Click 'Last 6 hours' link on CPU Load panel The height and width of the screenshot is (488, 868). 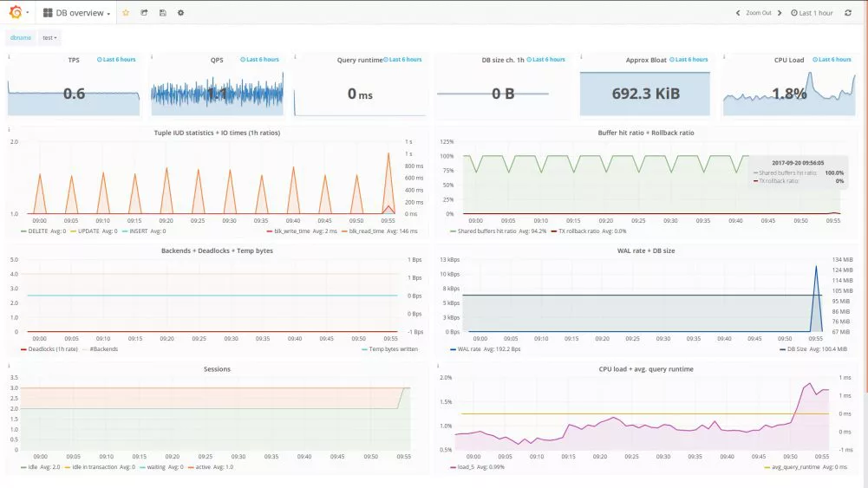pos(832,59)
